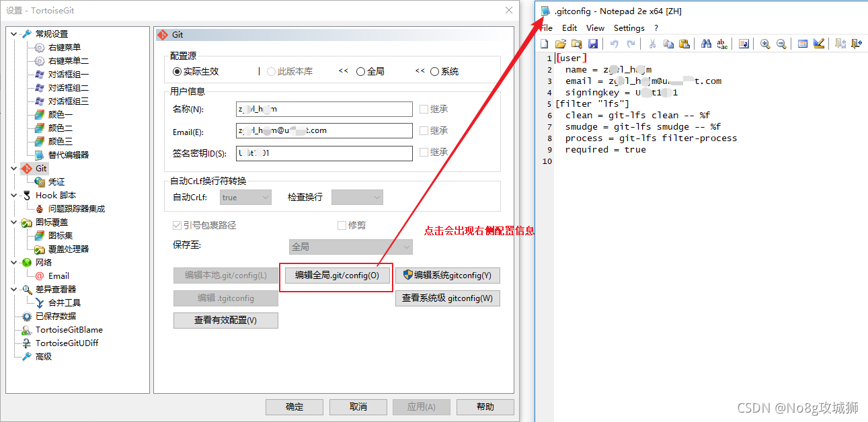This screenshot has height=422, width=868.
Task: Collapse the 差异查看器 tree node
Action: click(14, 289)
